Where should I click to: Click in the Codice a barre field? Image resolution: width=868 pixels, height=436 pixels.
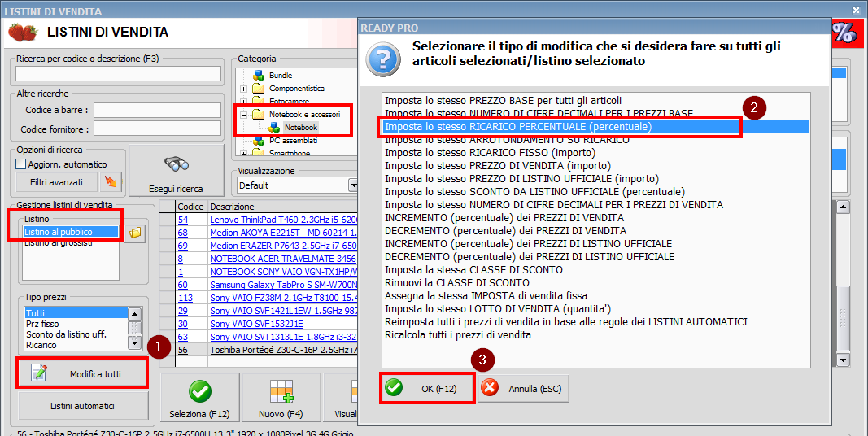tap(157, 110)
